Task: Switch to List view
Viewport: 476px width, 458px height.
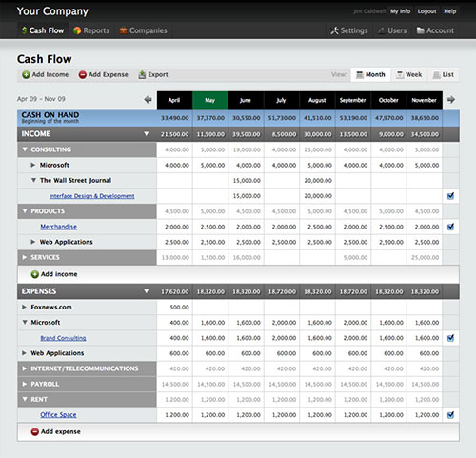Action: pos(444,75)
